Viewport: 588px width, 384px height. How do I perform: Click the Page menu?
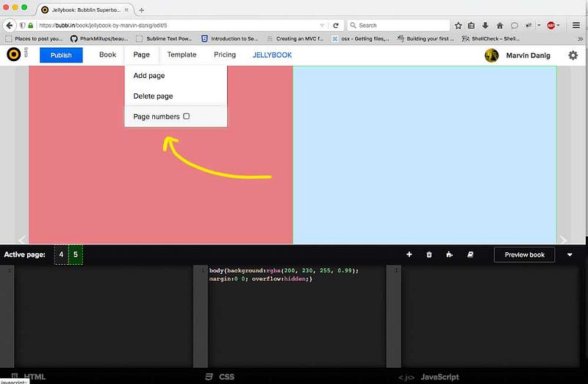click(x=141, y=54)
